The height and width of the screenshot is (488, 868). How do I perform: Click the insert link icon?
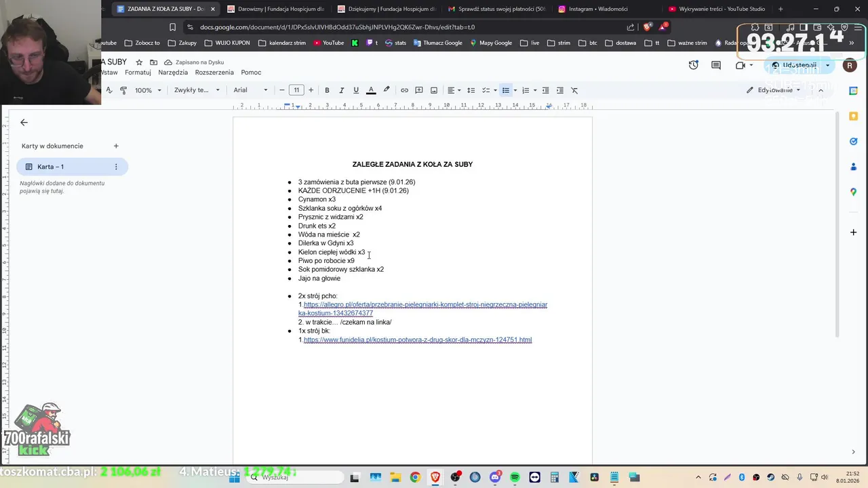[x=404, y=90]
